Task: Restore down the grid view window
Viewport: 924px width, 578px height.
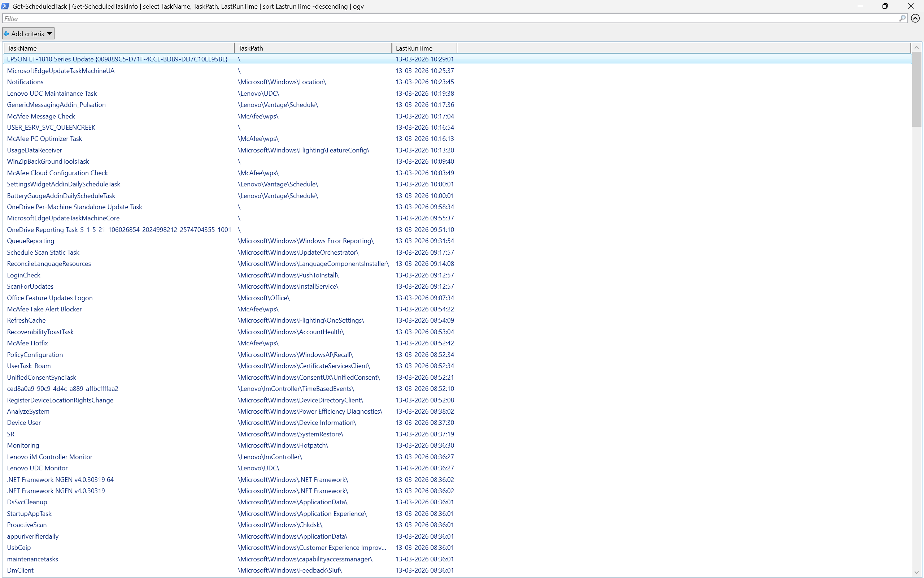Action: pos(885,6)
